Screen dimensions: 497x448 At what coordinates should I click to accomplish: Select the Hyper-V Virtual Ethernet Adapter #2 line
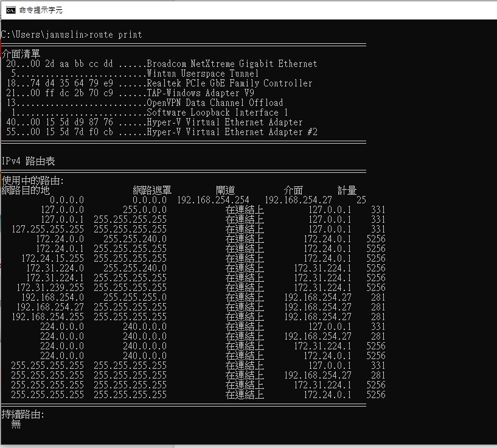(232, 132)
